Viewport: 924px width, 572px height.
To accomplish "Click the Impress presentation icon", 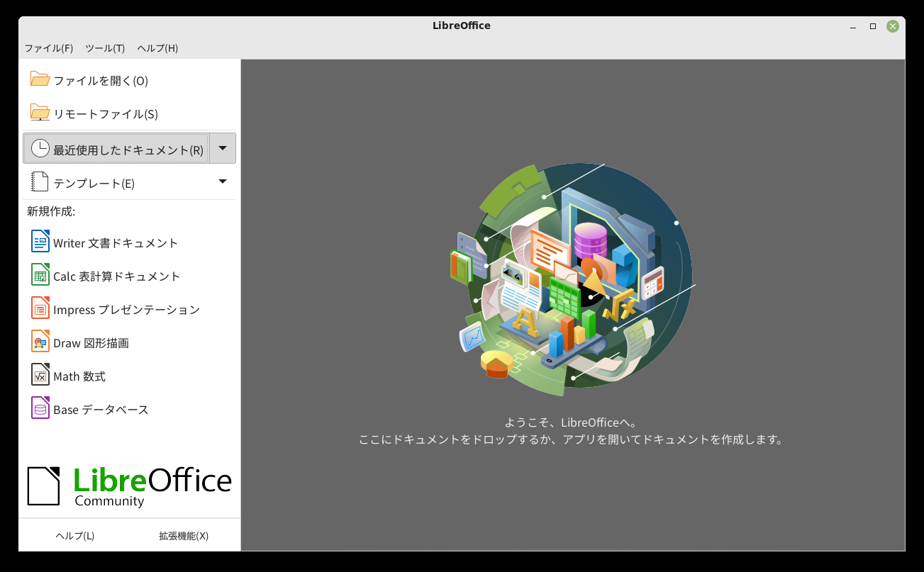I will click(40, 308).
